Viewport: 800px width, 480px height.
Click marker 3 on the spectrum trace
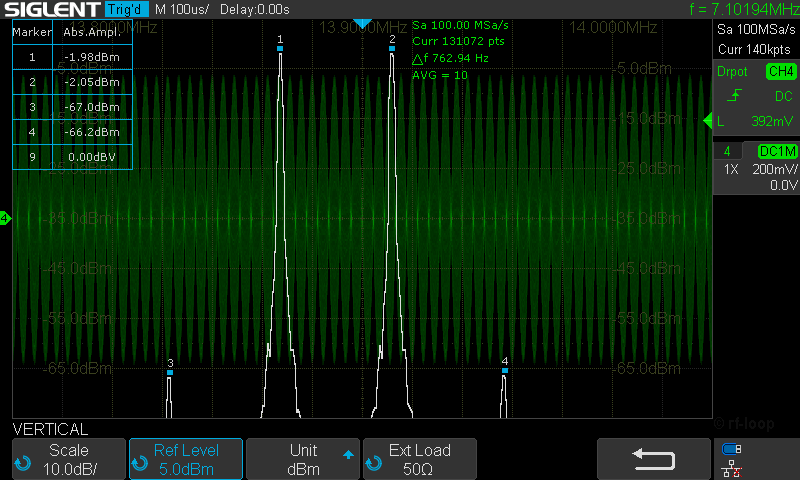tap(170, 372)
